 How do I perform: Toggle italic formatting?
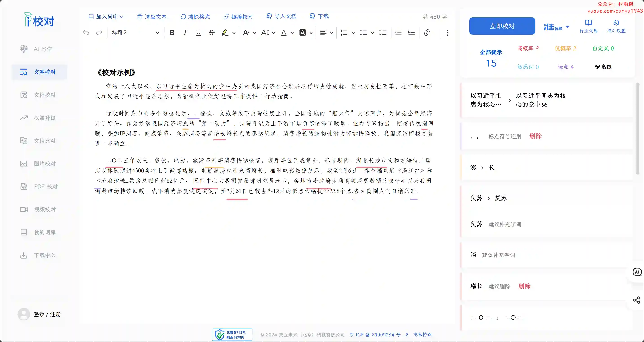click(185, 33)
